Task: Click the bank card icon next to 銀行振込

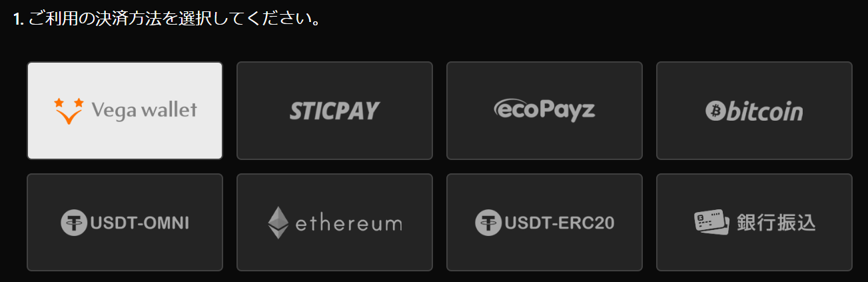Action: 711,223
